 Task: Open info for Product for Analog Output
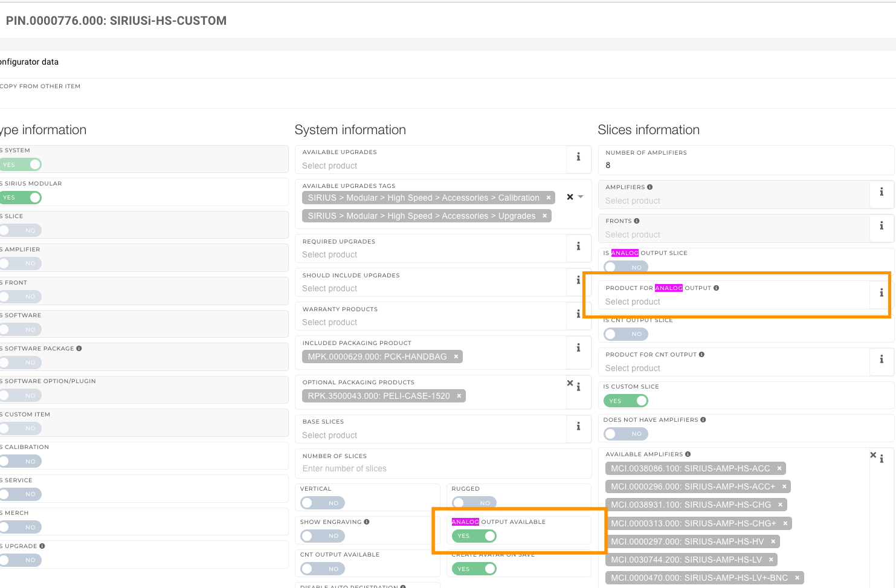pyautogui.click(x=881, y=293)
